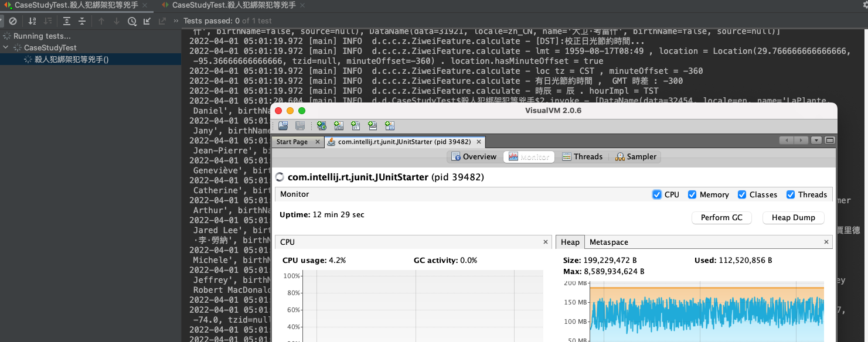868x342 pixels.
Task: Click the Add JMX Connection icon
Action: click(x=339, y=126)
